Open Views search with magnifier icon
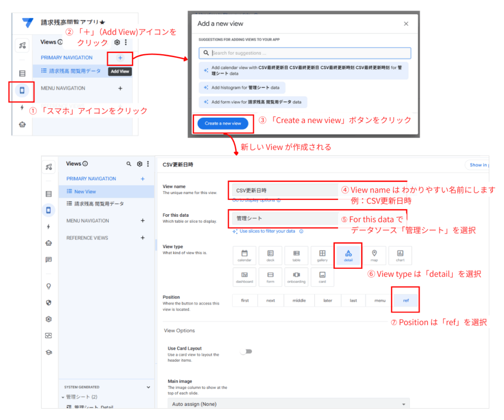Image resolution: width=504 pixels, height=420 pixels. (129, 163)
